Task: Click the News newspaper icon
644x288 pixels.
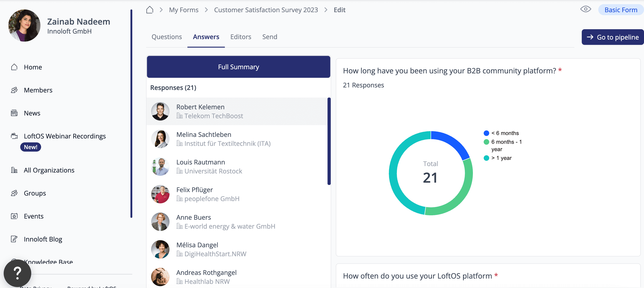Action: click(x=14, y=113)
